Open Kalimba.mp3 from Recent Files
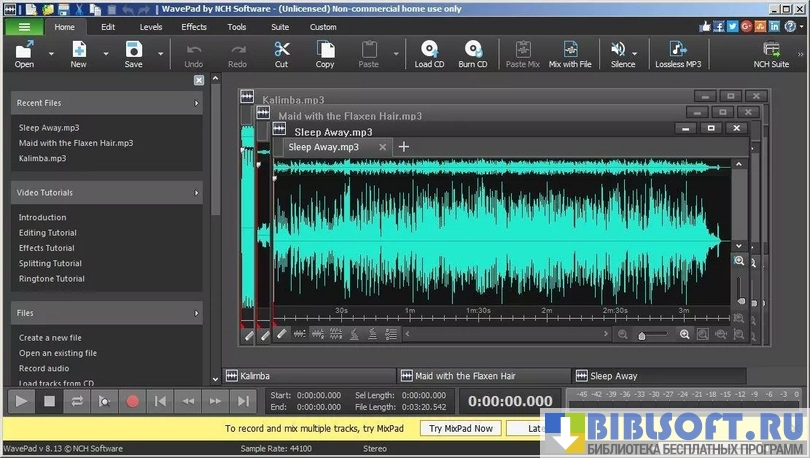The width and height of the screenshot is (810, 458). (x=42, y=158)
